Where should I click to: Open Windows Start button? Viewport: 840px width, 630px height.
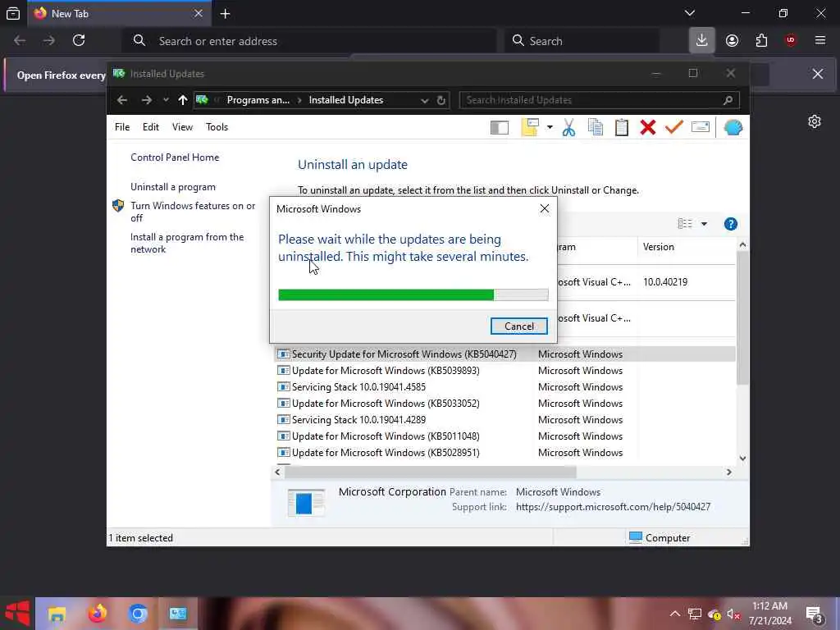(18, 614)
